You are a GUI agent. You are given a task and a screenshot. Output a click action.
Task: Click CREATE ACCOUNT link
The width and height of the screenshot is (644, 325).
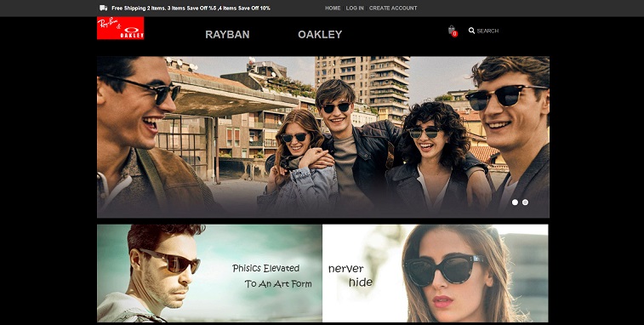click(393, 8)
